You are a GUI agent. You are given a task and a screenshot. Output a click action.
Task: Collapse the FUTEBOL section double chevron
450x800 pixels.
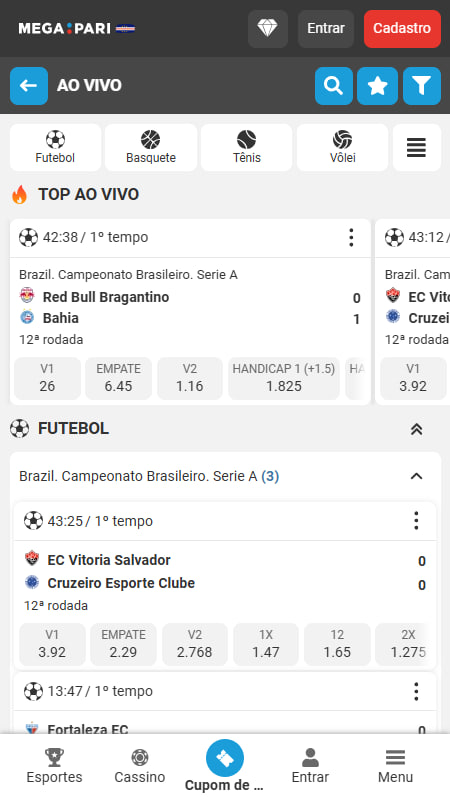(x=416, y=429)
